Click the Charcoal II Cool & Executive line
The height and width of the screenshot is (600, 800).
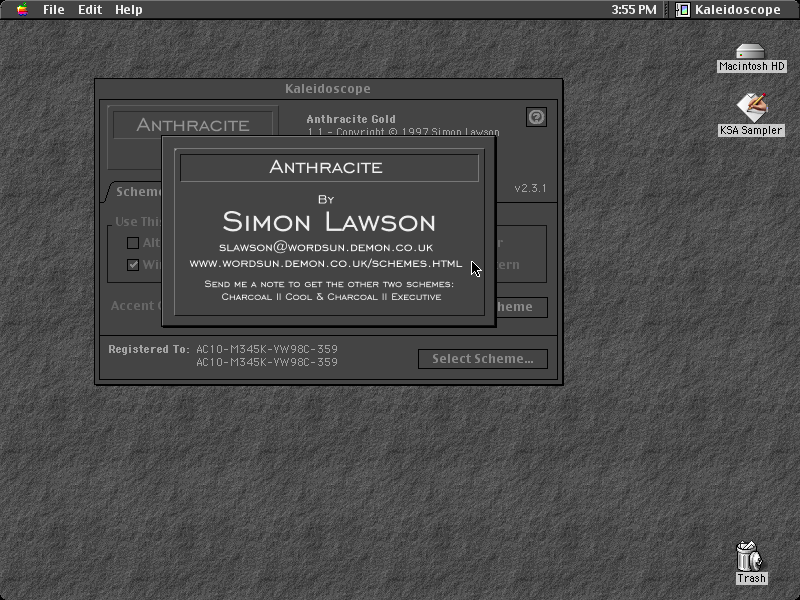pos(331,297)
